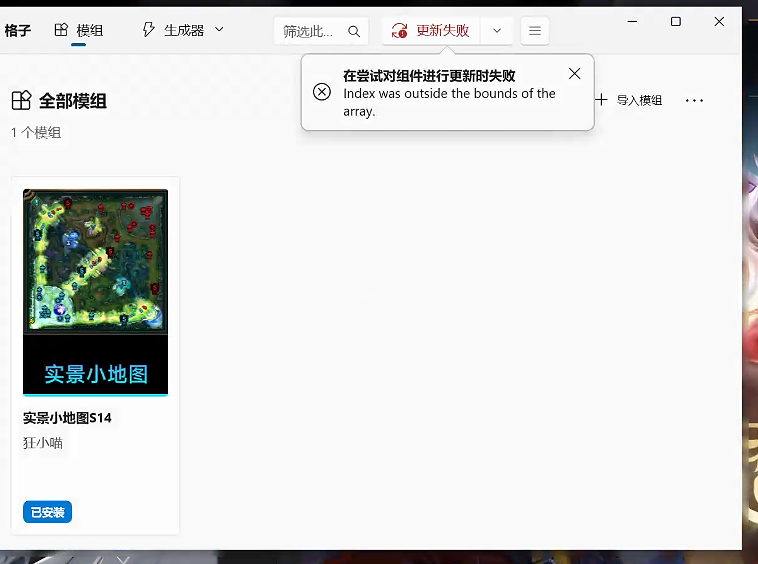Open the three-dot more options menu

694,100
